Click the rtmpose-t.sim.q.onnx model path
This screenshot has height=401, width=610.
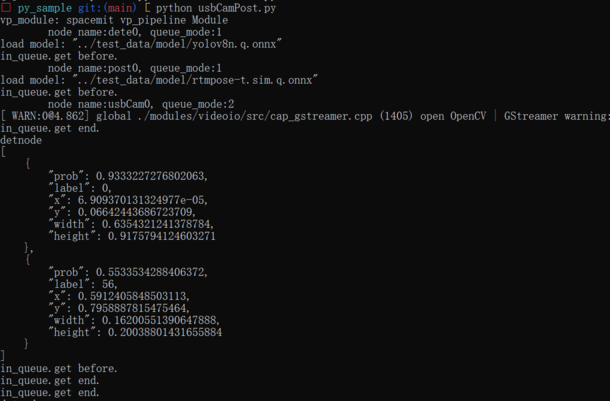[x=195, y=80]
